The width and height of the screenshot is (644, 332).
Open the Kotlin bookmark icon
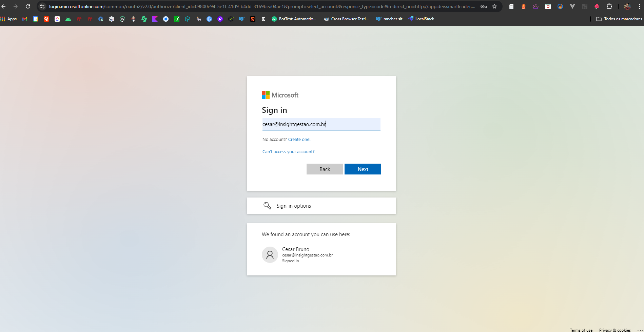pos(155,19)
